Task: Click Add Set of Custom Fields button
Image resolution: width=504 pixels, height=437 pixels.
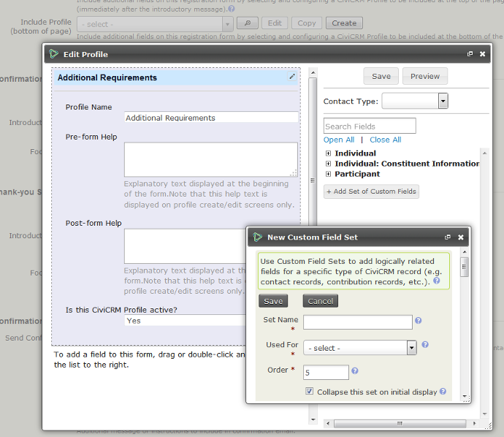Action: point(371,191)
